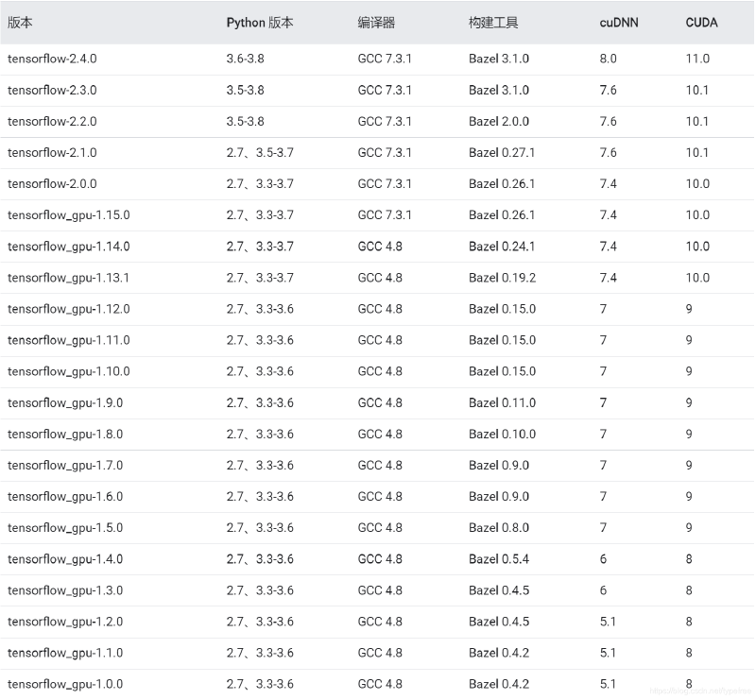The height and width of the screenshot is (700, 756).
Task: Select the tensorflow_gpu-1.2.0 cell
Action: click(65, 622)
